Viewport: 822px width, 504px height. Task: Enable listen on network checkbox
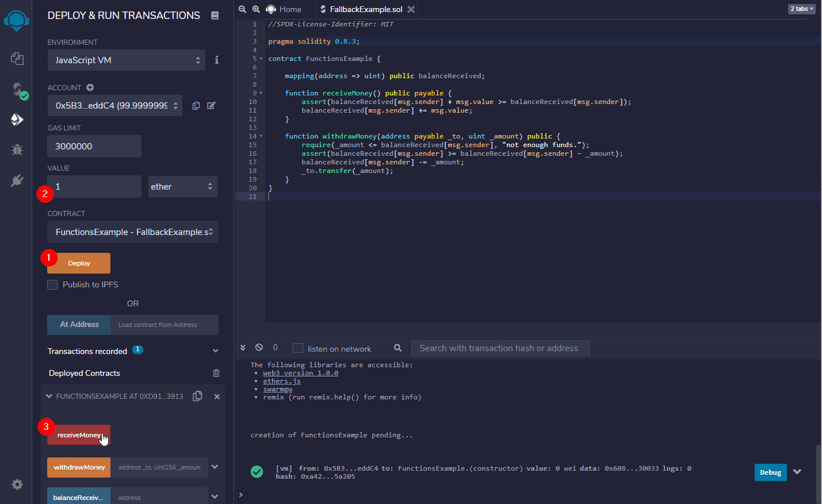coord(298,348)
